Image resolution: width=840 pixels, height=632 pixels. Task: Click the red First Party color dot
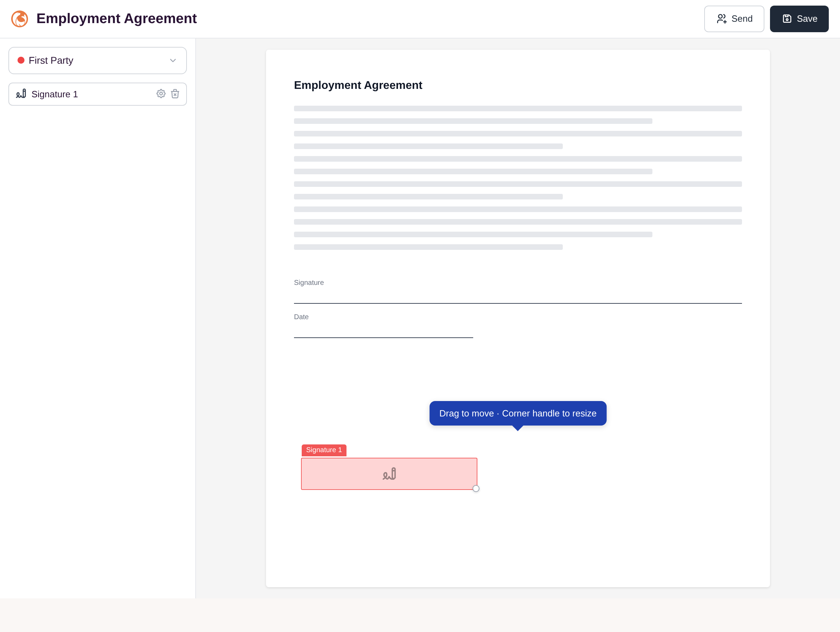click(21, 60)
